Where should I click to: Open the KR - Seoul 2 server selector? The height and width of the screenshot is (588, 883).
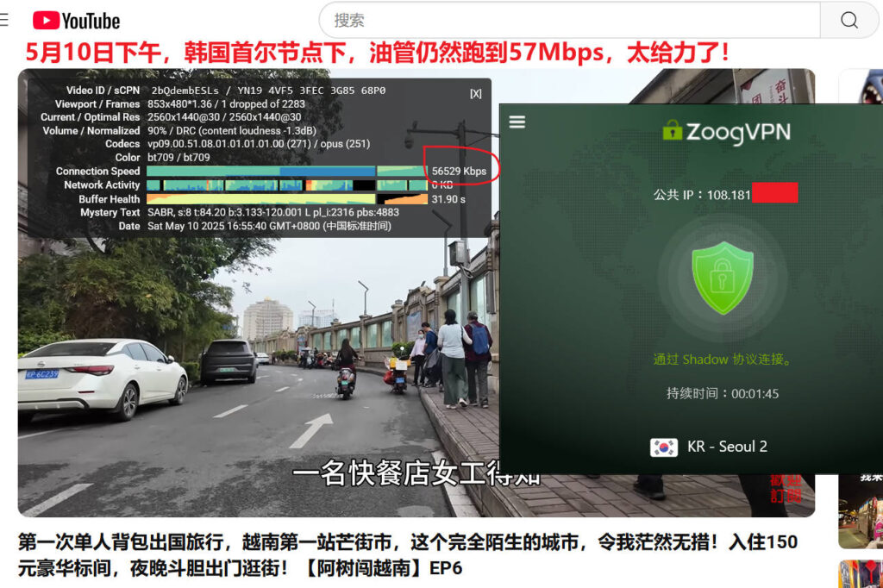pos(726,447)
